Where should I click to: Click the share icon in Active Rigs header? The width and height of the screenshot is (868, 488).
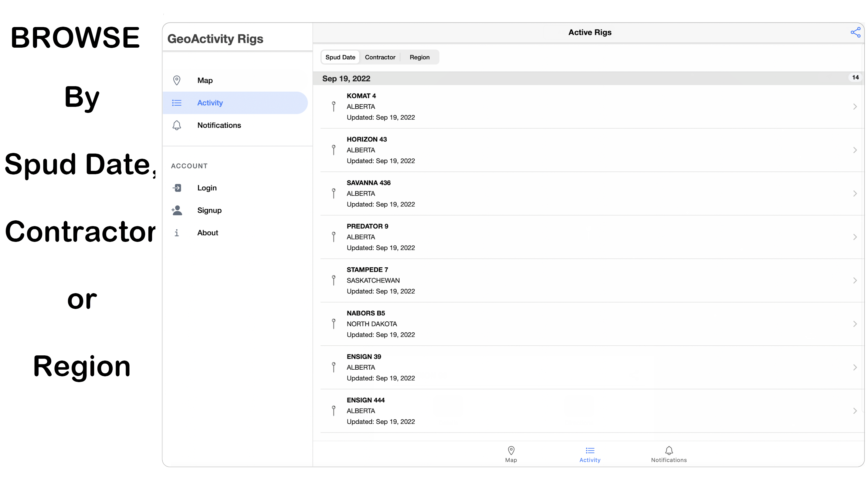855,32
